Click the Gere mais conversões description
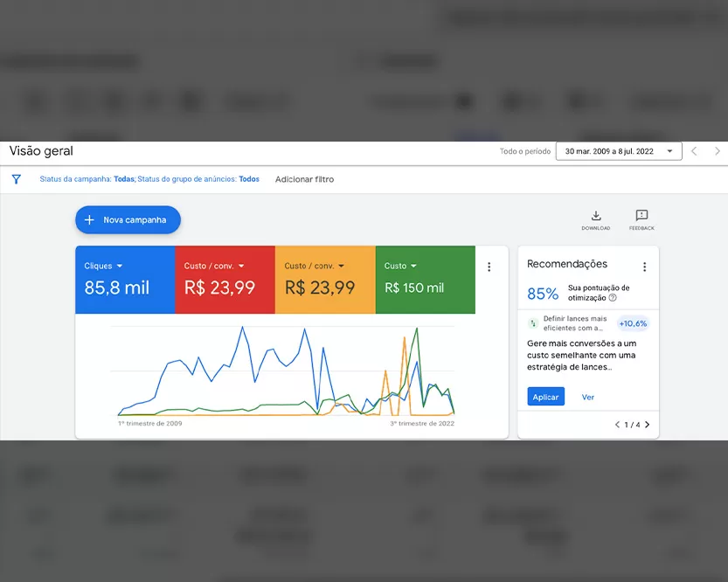The height and width of the screenshot is (582, 728). tap(582, 355)
